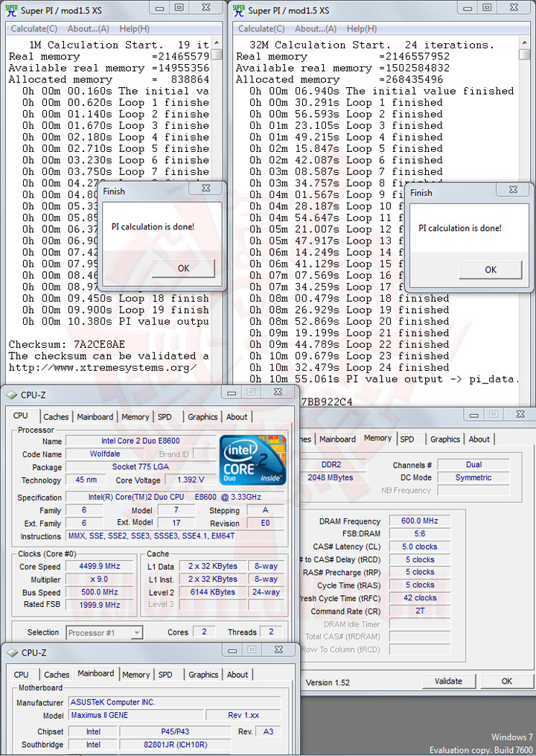Click Checksum: 7A2CE8AE text
The height and width of the screenshot is (756, 536).
coord(66,344)
